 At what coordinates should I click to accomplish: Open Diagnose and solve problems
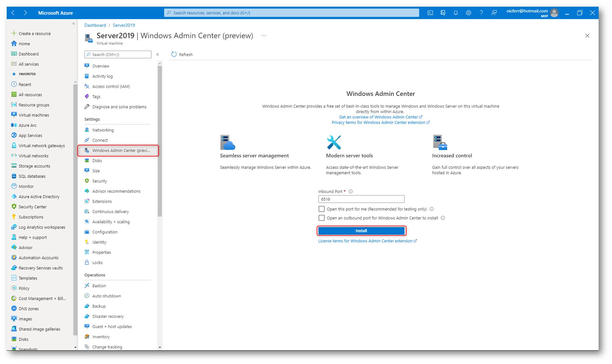[x=119, y=107]
